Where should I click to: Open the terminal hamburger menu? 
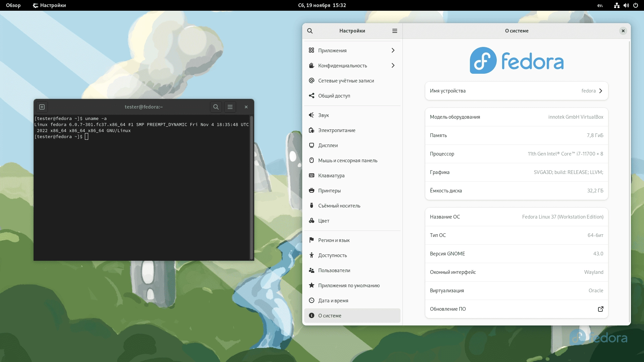coord(230,107)
